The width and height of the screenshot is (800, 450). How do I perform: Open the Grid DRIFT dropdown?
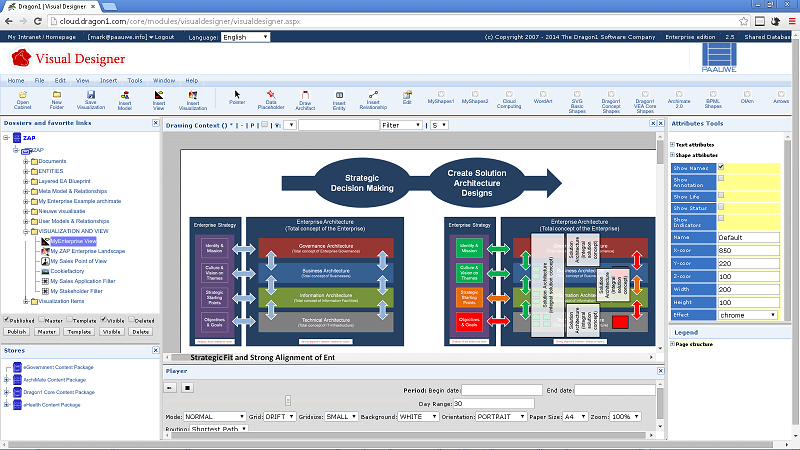point(280,417)
